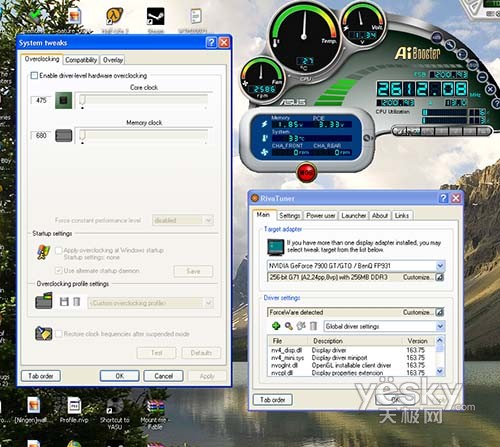The height and width of the screenshot is (447, 500).
Task: Click Apply in System tweaks
Action: tap(207, 376)
